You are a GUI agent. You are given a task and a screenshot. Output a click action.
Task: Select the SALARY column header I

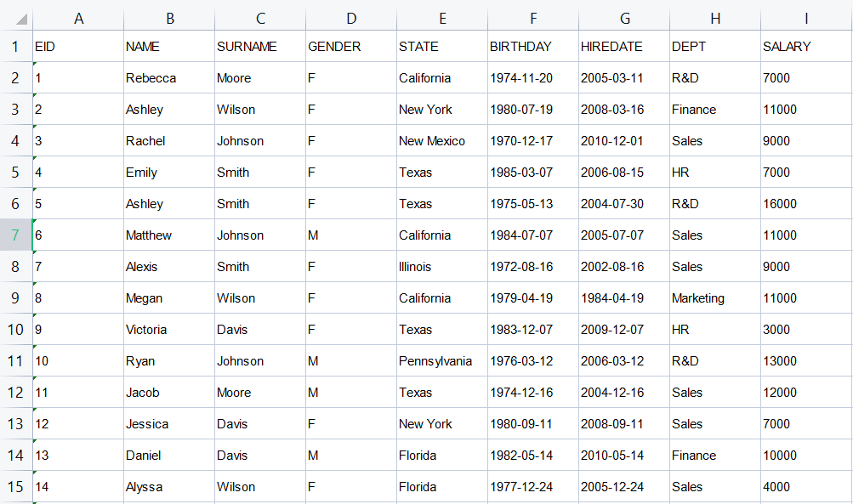tap(805, 17)
